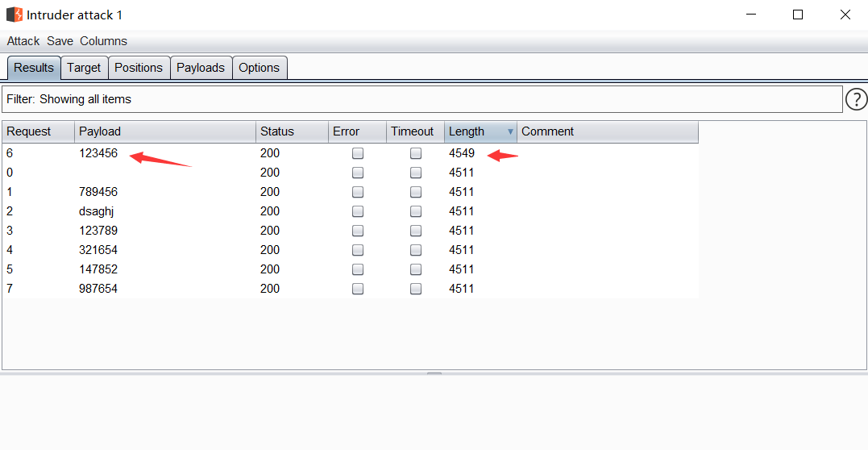
Task: Switch to the Options tab
Action: [x=260, y=68]
